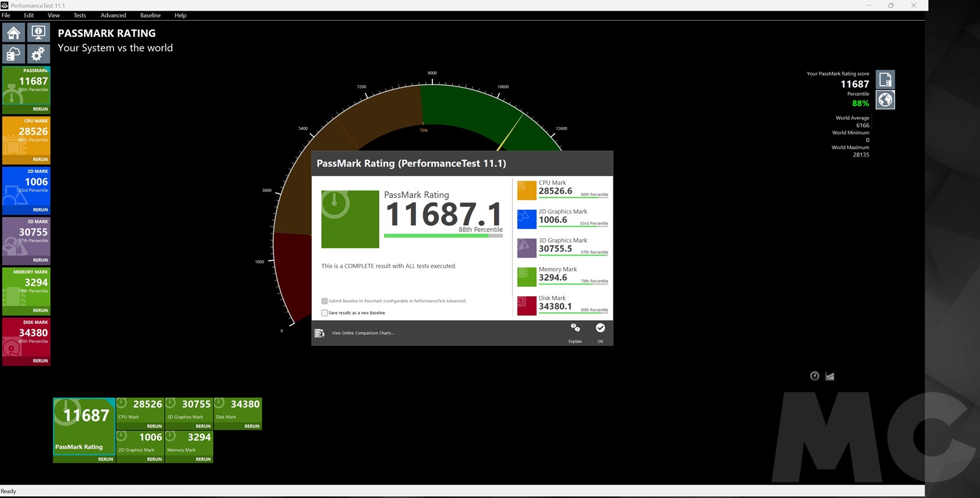
Task: Rerun the 2D MARK sidebar tile
Action: [x=40, y=209]
